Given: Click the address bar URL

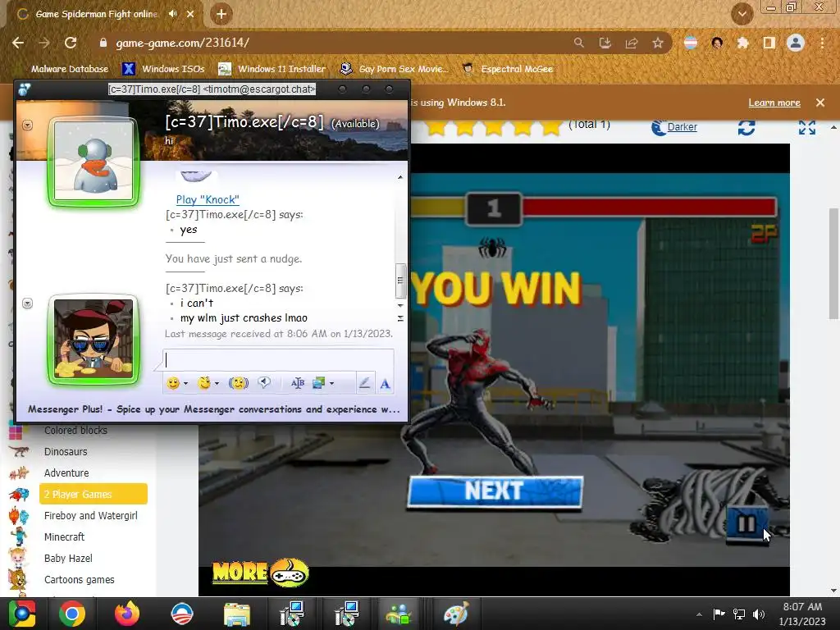Looking at the screenshot, I should (x=183, y=43).
